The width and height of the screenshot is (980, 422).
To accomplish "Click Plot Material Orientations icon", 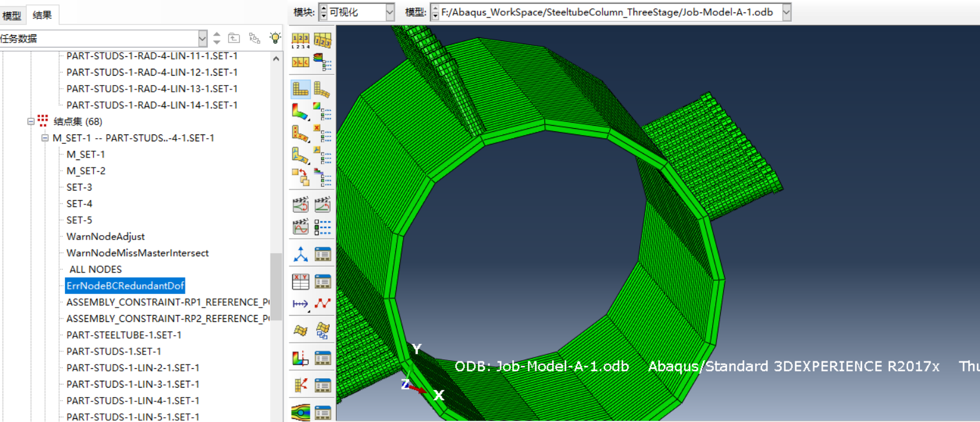I will click(x=300, y=154).
